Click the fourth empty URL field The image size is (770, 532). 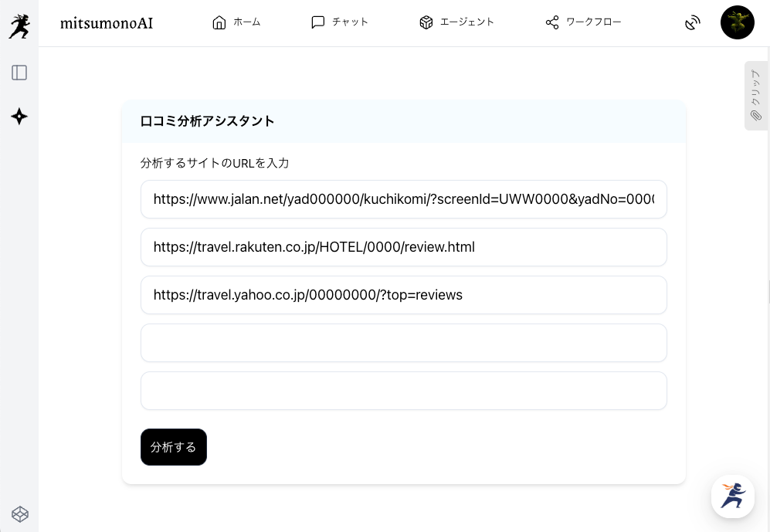tap(403, 343)
